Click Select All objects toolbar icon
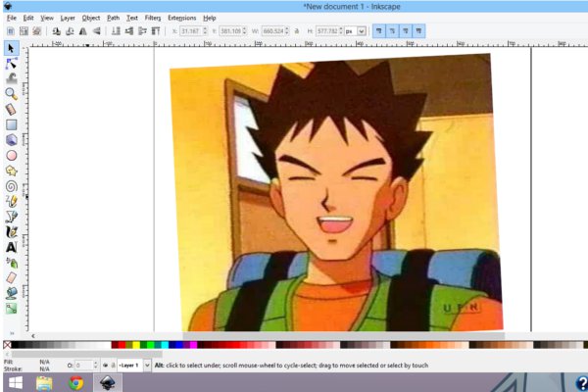Image resolution: width=588 pixels, height=392 pixels. (x=11, y=31)
